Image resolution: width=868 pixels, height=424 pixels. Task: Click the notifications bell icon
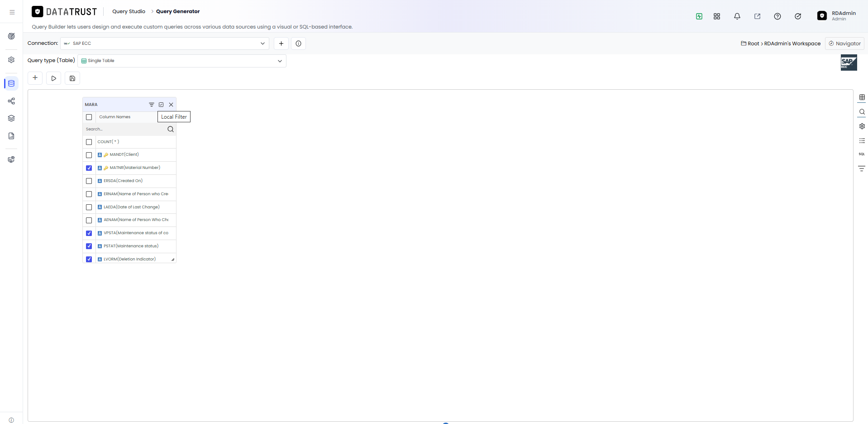737,16
